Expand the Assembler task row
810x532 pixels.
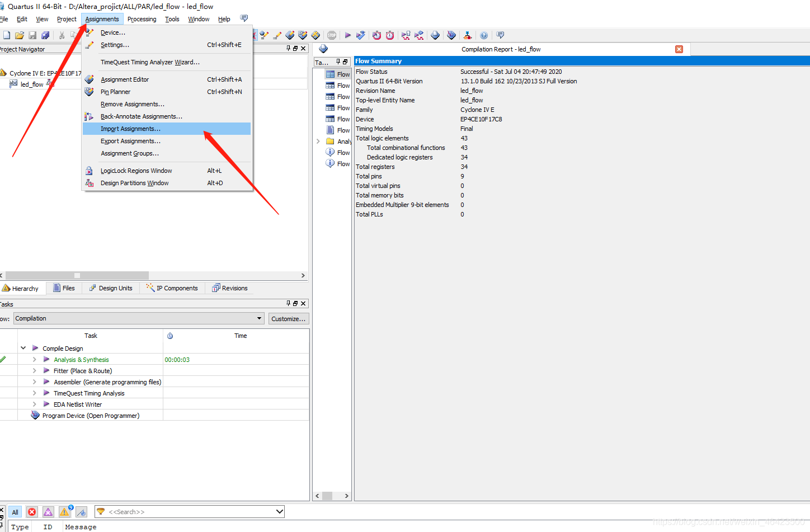tap(35, 382)
